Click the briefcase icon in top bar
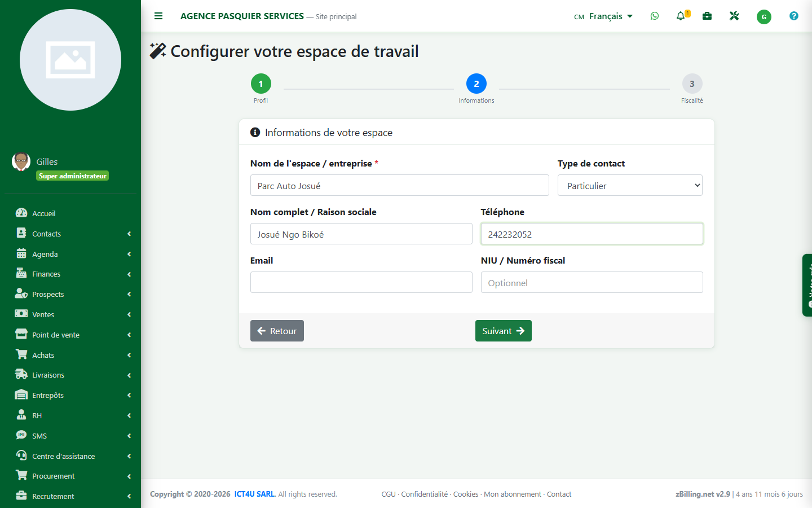812x508 pixels. [707, 16]
